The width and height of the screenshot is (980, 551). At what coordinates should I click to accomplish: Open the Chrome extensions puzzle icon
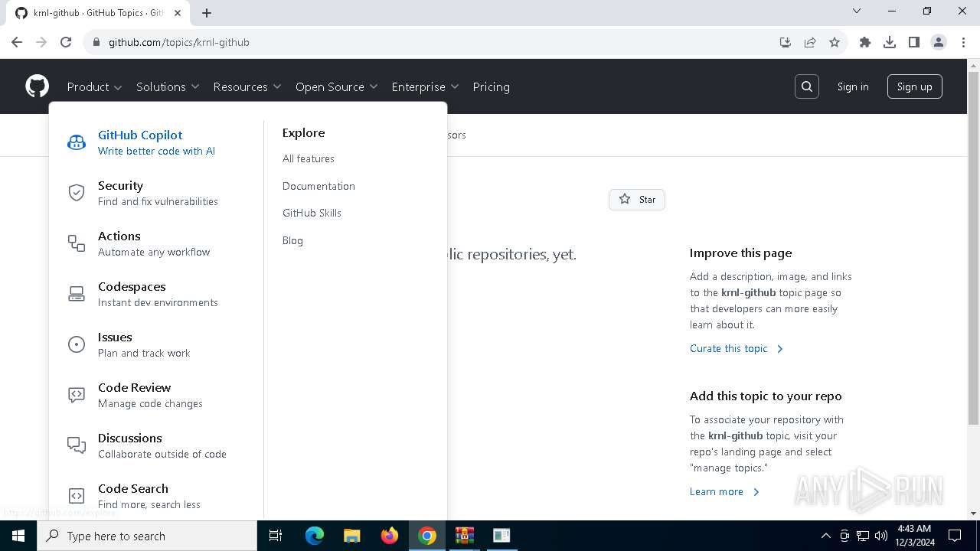tap(865, 42)
